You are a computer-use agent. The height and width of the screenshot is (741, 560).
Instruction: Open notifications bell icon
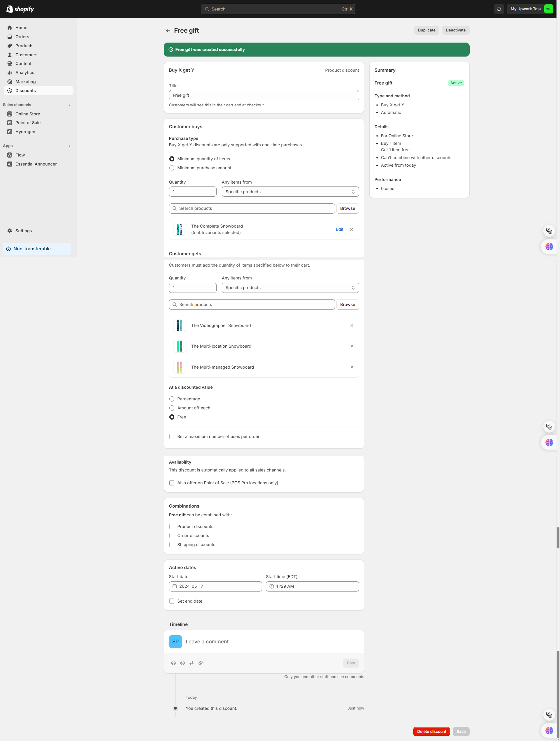pyautogui.click(x=499, y=9)
